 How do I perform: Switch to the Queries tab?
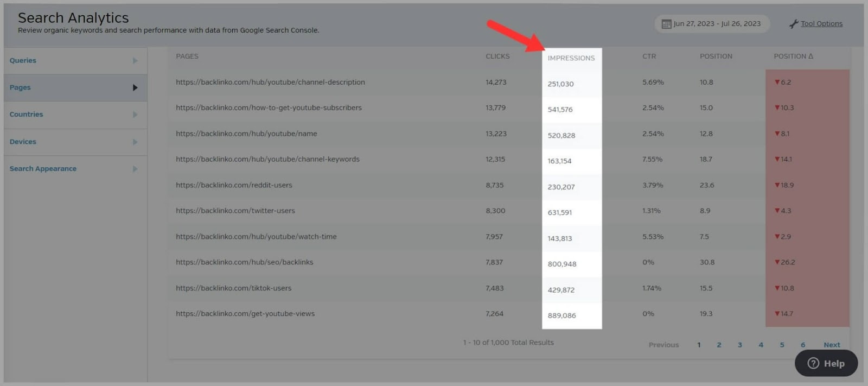[x=23, y=61]
